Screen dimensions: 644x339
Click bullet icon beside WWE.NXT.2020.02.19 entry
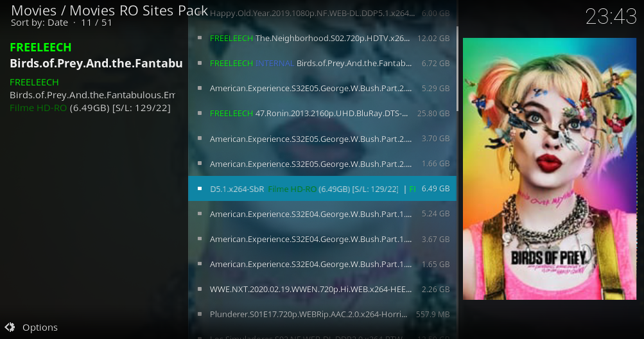coord(200,289)
